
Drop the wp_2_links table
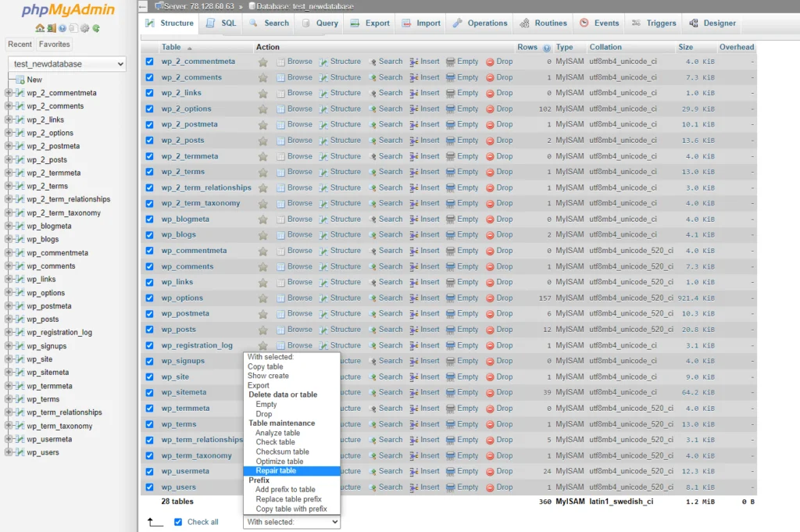[504, 93]
